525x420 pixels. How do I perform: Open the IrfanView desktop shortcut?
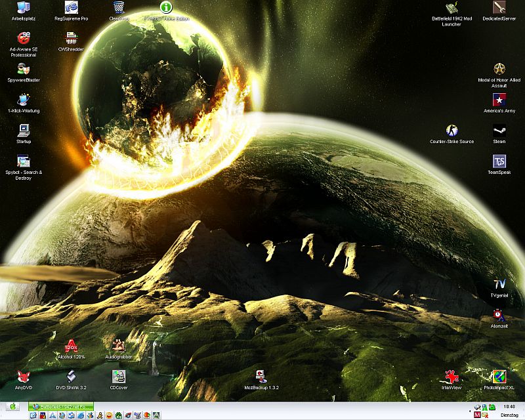click(451, 376)
